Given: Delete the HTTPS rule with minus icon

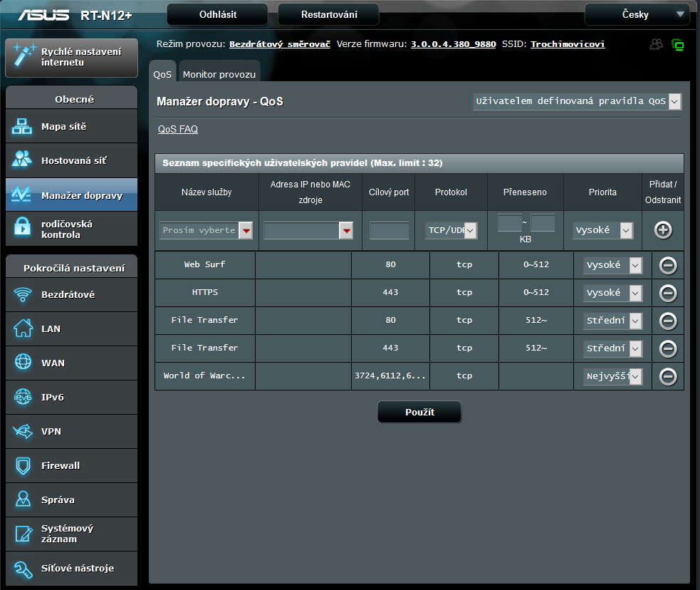Looking at the screenshot, I should pyautogui.click(x=668, y=293).
